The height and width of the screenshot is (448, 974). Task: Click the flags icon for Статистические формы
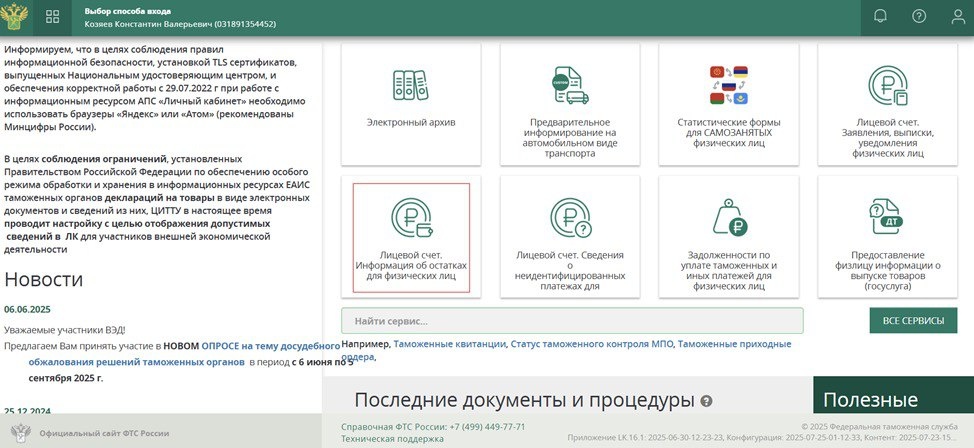point(729,85)
